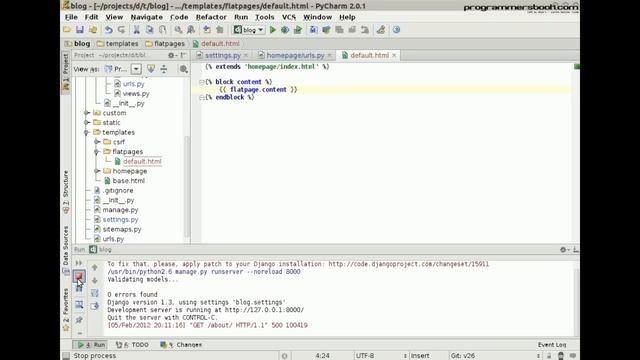Open the VCS menu
640x360 pixels.
tap(289, 17)
